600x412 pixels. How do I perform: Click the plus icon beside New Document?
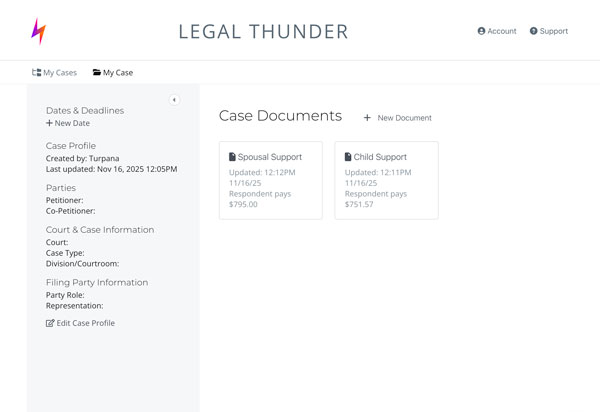click(367, 118)
